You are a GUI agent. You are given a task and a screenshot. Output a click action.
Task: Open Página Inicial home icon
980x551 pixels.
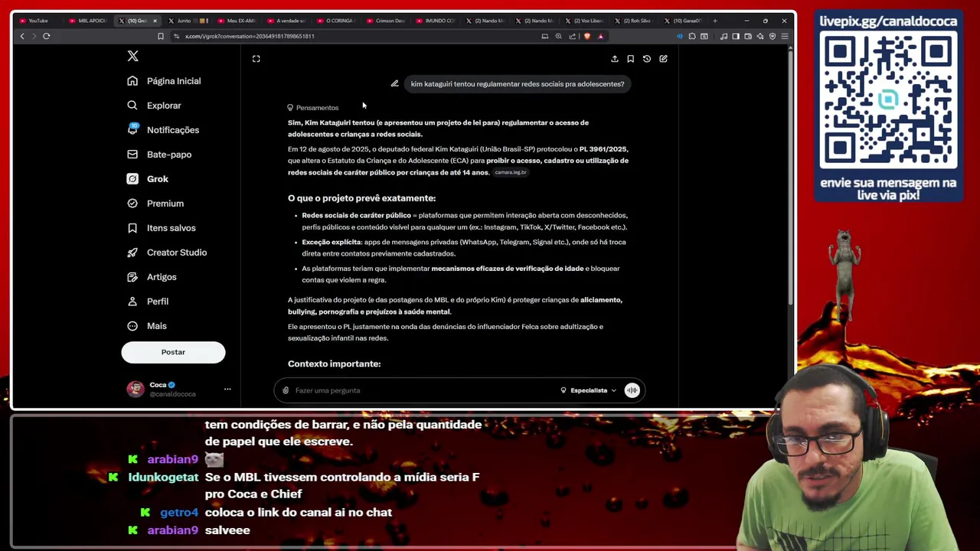point(132,81)
